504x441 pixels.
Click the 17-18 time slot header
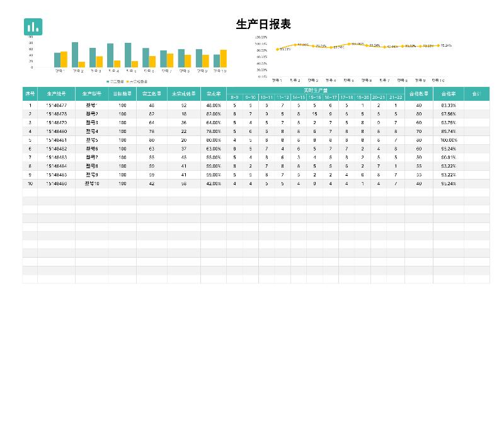346,97
